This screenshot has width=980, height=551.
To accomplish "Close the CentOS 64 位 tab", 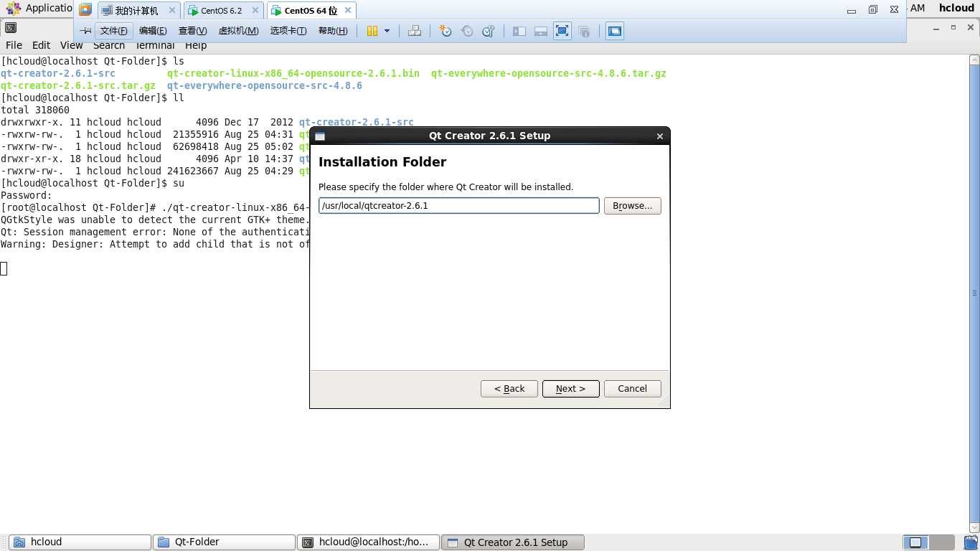I will point(348,11).
